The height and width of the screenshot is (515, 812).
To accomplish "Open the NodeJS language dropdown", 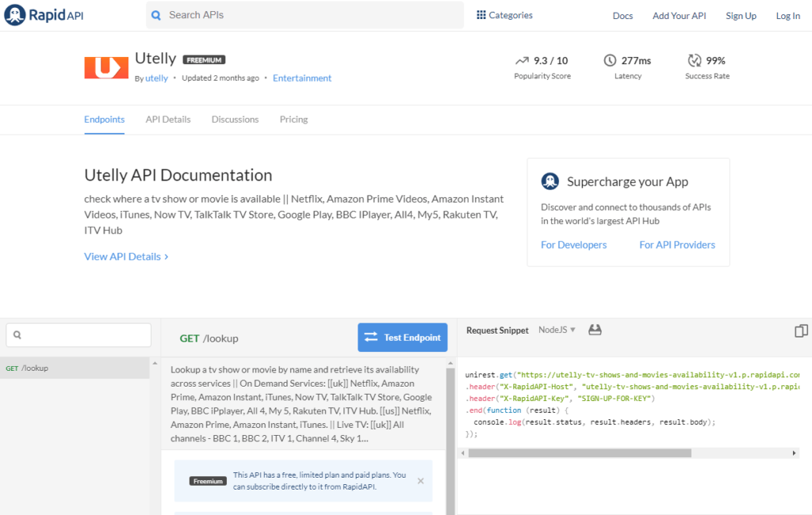I will [x=557, y=330].
